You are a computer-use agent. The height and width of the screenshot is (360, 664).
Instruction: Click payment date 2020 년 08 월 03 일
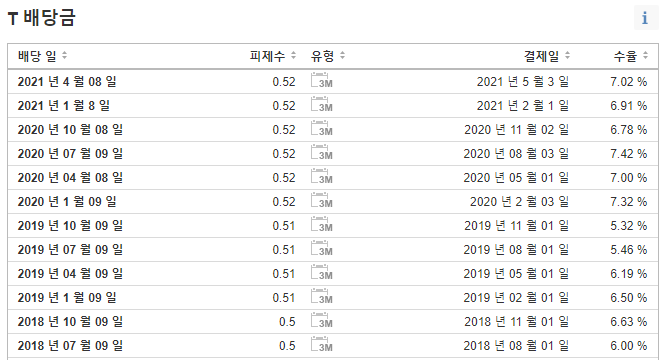pyautogui.click(x=516, y=153)
